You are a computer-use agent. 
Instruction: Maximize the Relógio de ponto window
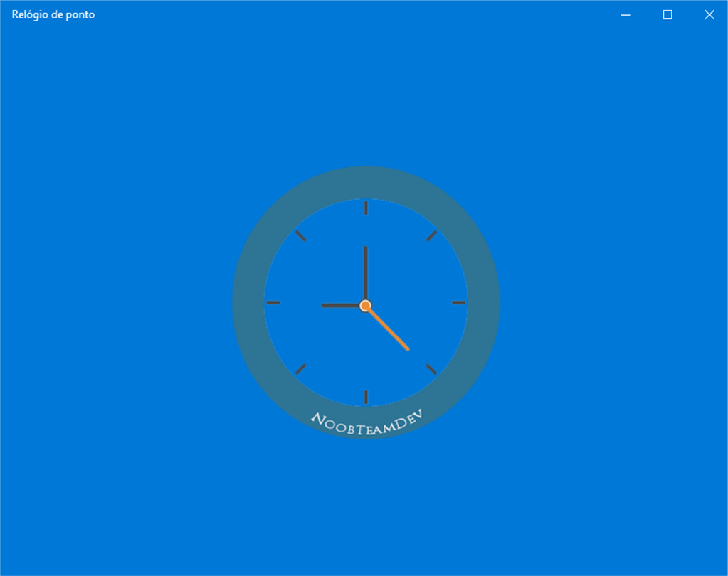(x=668, y=15)
